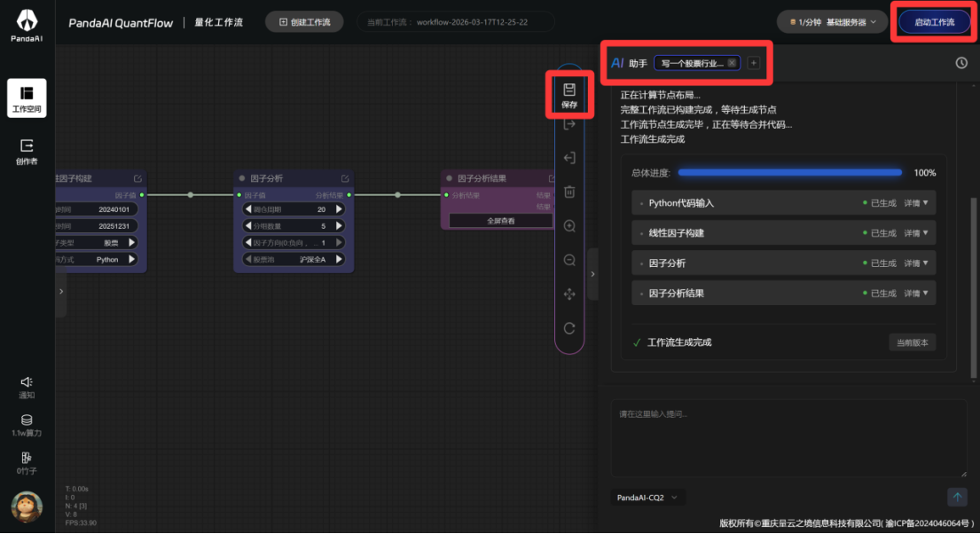Open edit icon on 因子分析 node

345,178
